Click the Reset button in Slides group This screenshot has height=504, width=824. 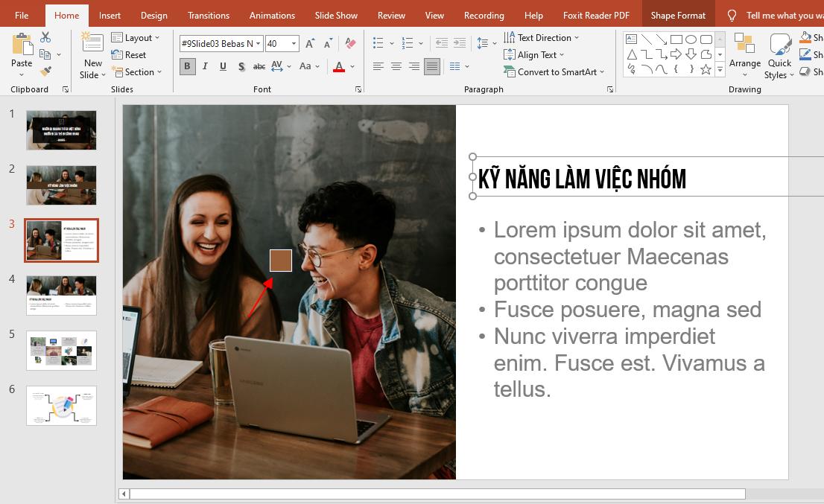(134, 54)
